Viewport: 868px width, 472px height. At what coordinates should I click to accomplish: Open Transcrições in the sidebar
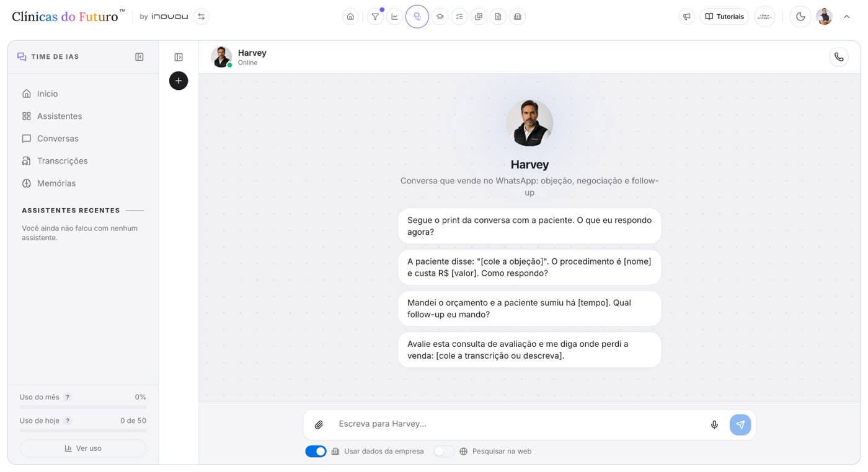(x=83, y=160)
